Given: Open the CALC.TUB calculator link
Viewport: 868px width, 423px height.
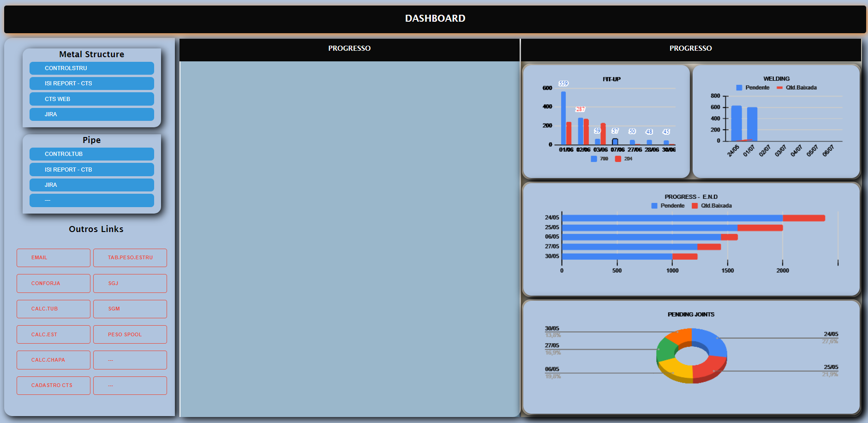Looking at the screenshot, I should coord(54,309).
